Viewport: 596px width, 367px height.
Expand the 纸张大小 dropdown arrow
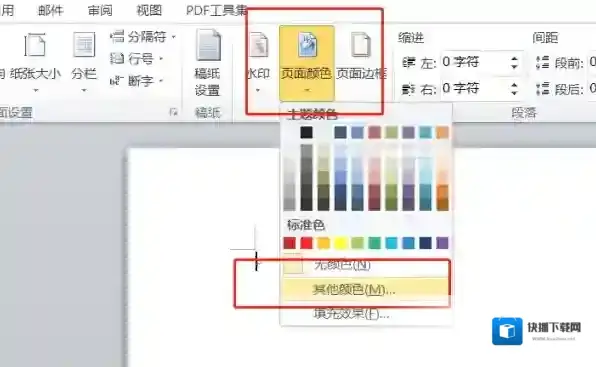tap(35, 90)
